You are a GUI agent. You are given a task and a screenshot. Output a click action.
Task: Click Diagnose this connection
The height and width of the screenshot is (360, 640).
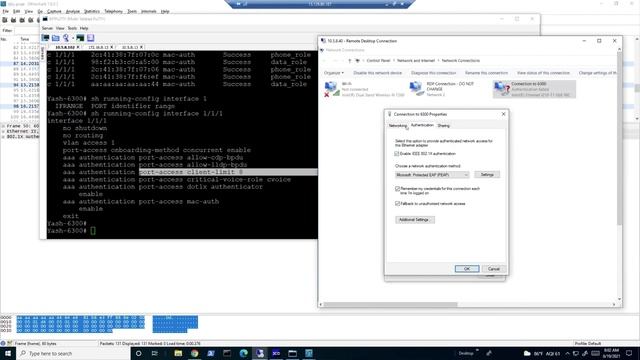(433, 73)
